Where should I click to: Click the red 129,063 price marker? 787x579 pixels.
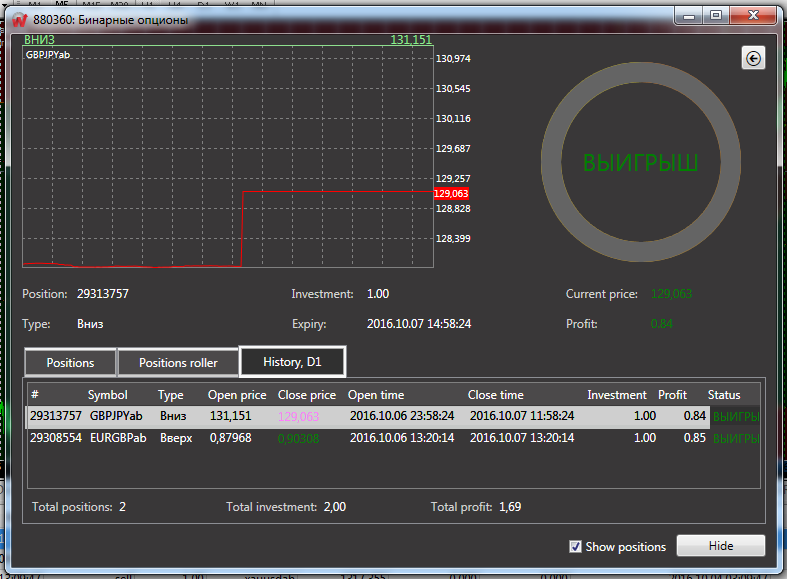451,193
